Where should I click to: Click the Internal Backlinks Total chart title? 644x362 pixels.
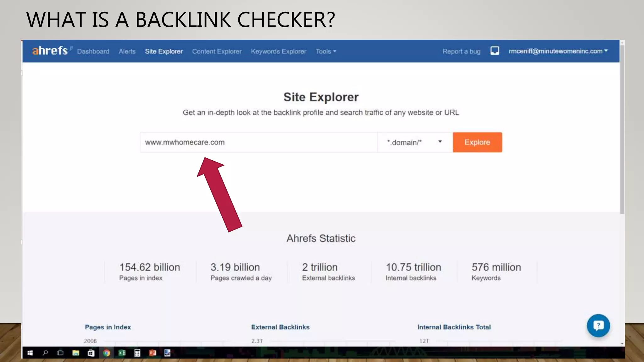(x=454, y=327)
